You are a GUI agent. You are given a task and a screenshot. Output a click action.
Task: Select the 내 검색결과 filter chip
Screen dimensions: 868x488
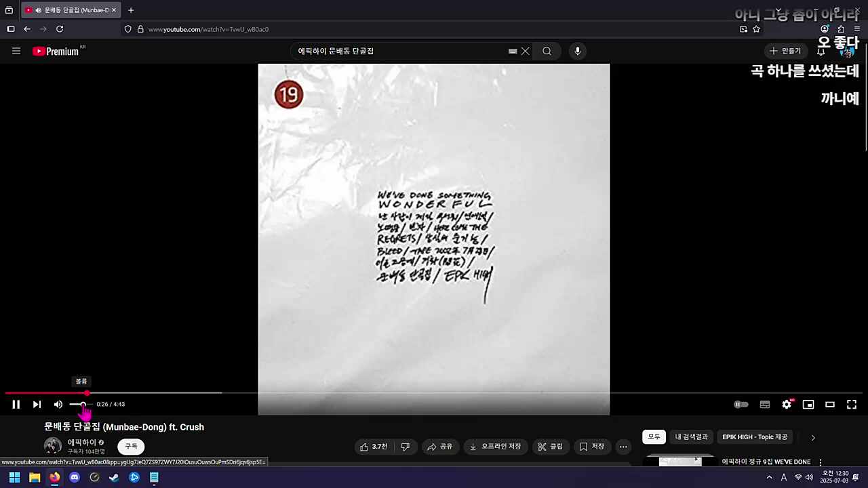click(x=692, y=437)
